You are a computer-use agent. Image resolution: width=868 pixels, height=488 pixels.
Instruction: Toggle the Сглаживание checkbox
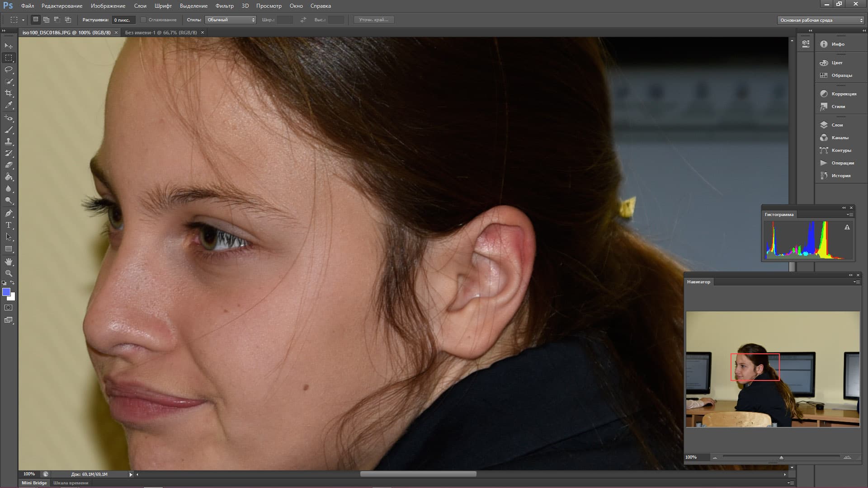pos(143,20)
